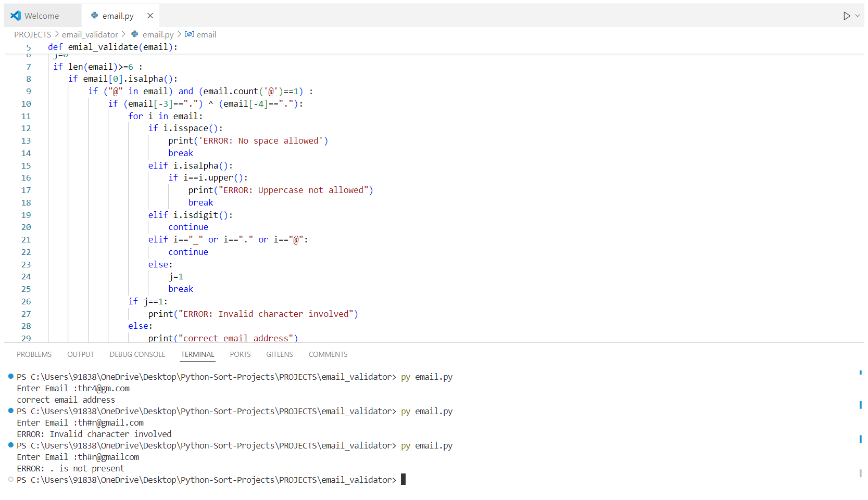
Task: Show the DEBUG CONSOLE panel
Action: pyautogui.click(x=137, y=354)
